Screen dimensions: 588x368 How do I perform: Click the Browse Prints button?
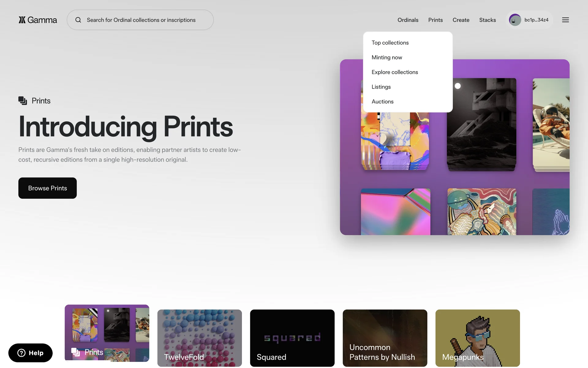[47, 188]
